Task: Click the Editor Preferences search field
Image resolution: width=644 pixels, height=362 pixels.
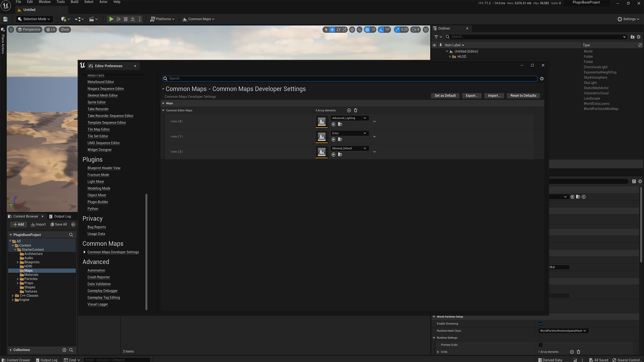Action: [x=350, y=78]
